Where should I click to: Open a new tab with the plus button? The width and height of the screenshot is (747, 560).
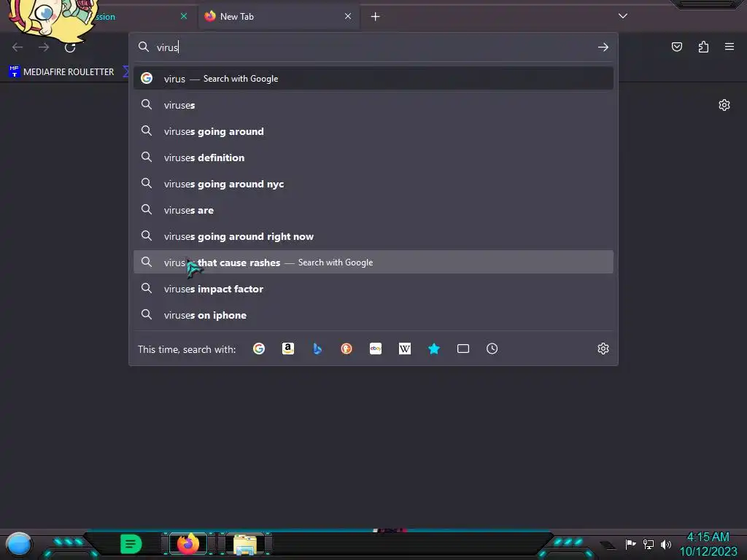pos(376,17)
